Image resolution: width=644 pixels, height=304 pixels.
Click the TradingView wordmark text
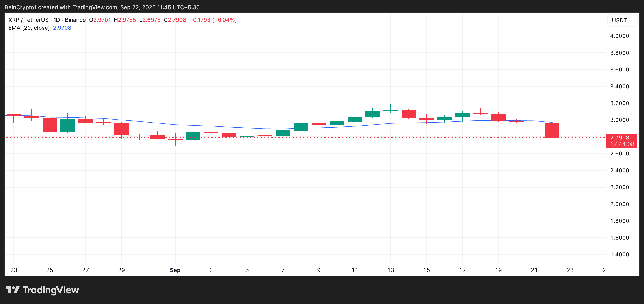click(51, 290)
